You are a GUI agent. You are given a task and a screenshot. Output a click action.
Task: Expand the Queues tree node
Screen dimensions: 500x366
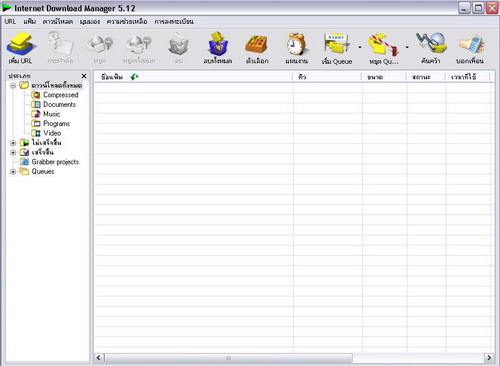(x=13, y=172)
